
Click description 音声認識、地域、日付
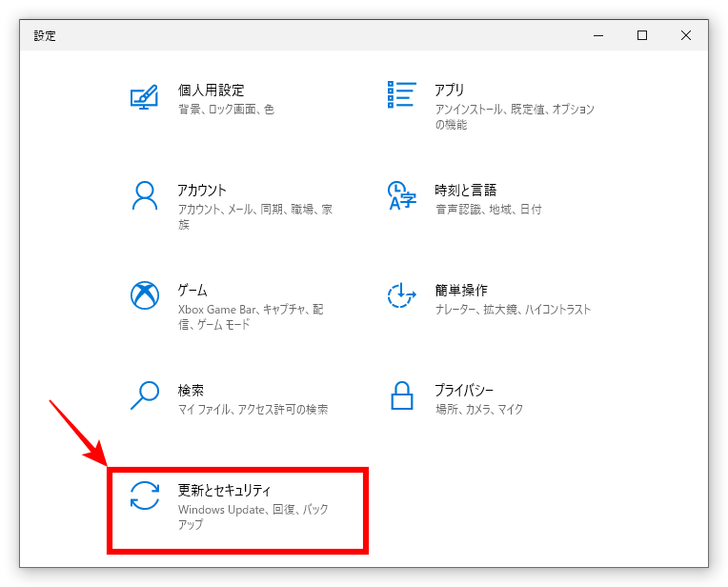click(x=489, y=210)
